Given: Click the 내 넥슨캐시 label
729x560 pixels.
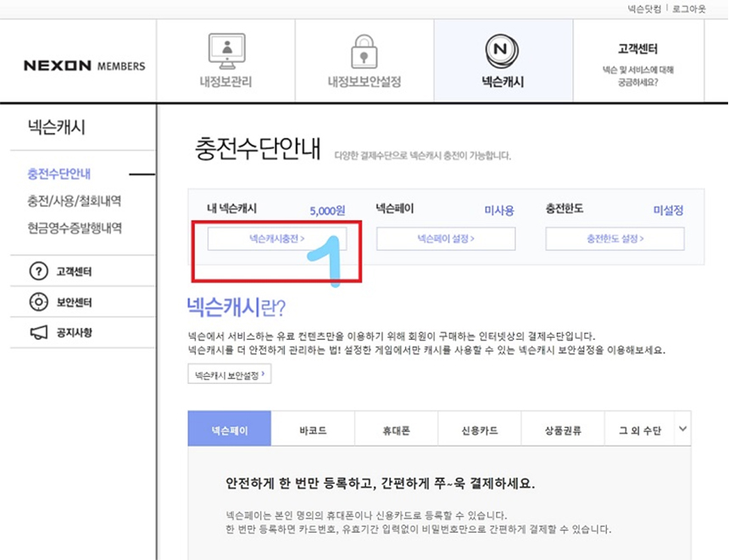Looking at the screenshot, I should coord(231,208).
